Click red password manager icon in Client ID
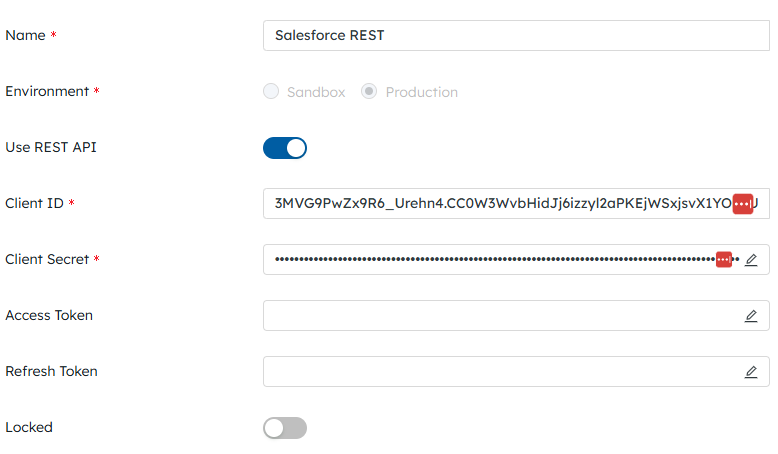The image size is (778, 454). pos(743,204)
